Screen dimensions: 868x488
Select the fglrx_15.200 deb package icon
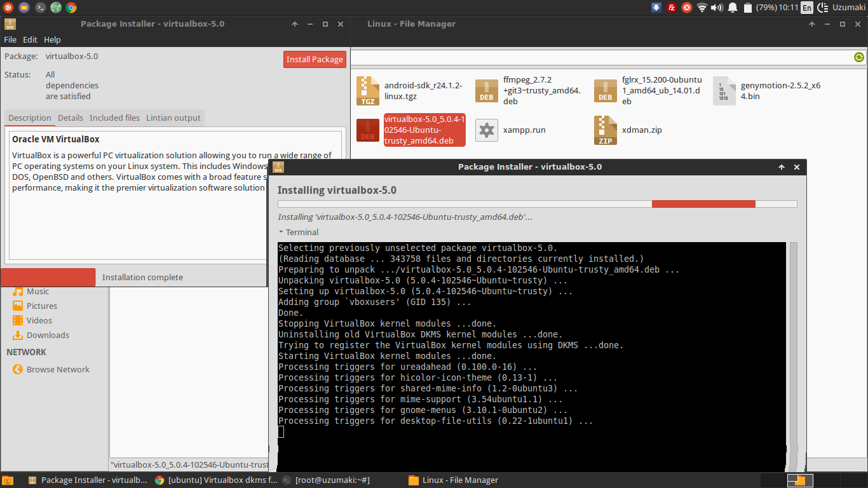pyautogui.click(x=606, y=91)
